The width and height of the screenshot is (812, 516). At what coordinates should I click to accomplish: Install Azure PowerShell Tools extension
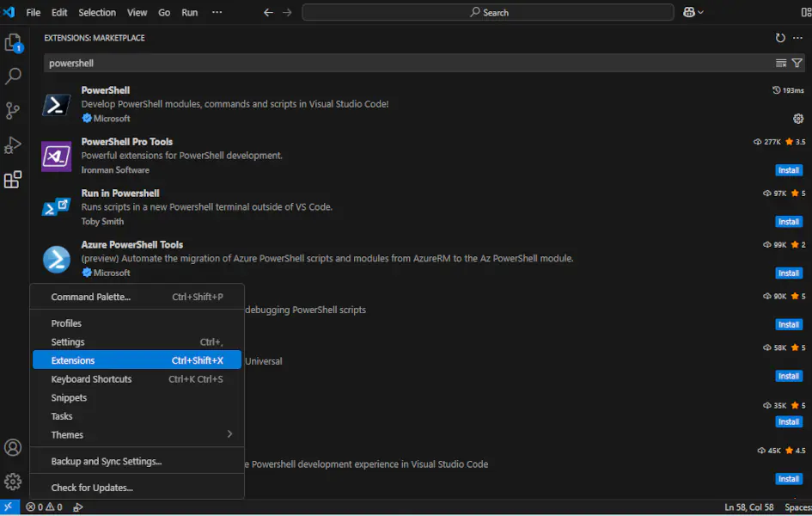click(789, 273)
